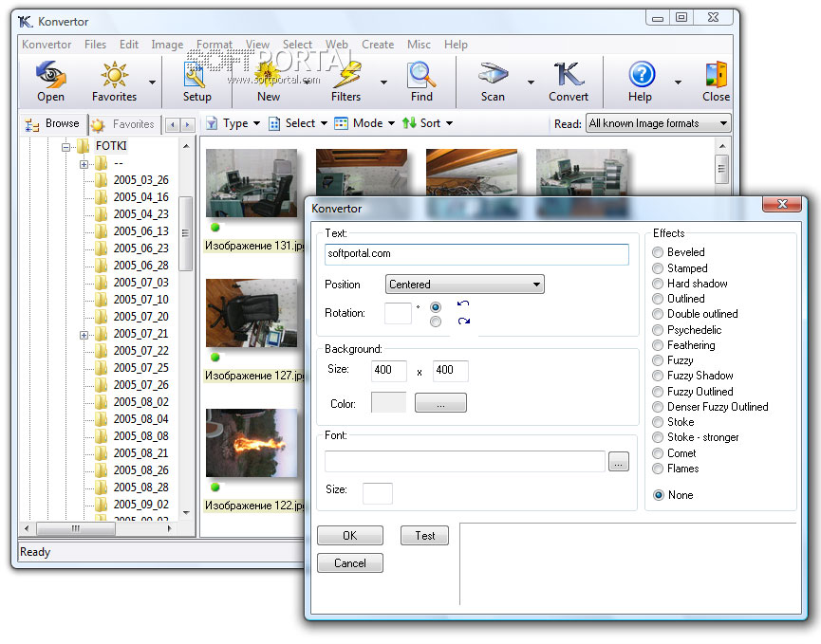Image resolution: width=821 pixels, height=644 pixels.
Task: Click the background width field 400
Action: coord(388,371)
